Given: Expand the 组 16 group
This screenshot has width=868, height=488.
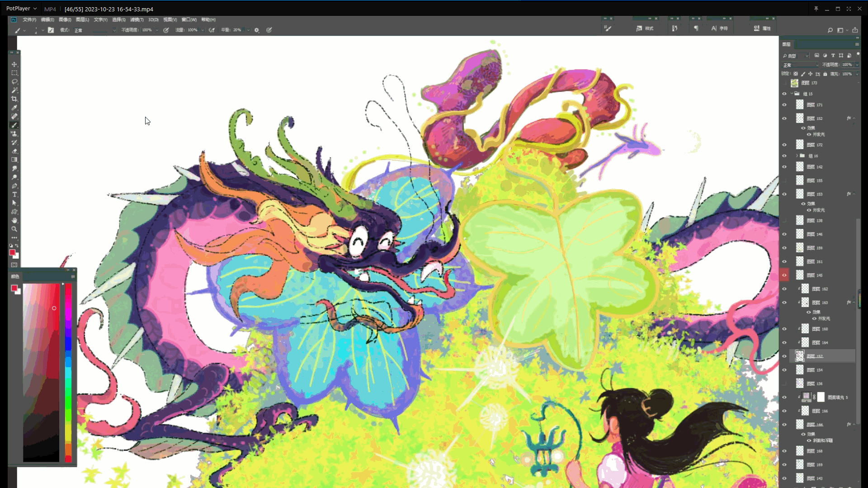Looking at the screenshot, I should pos(797,156).
